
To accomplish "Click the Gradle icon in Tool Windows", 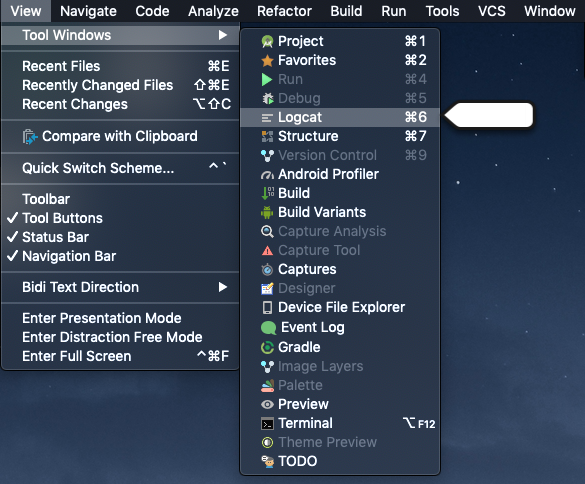I will point(267,347).
